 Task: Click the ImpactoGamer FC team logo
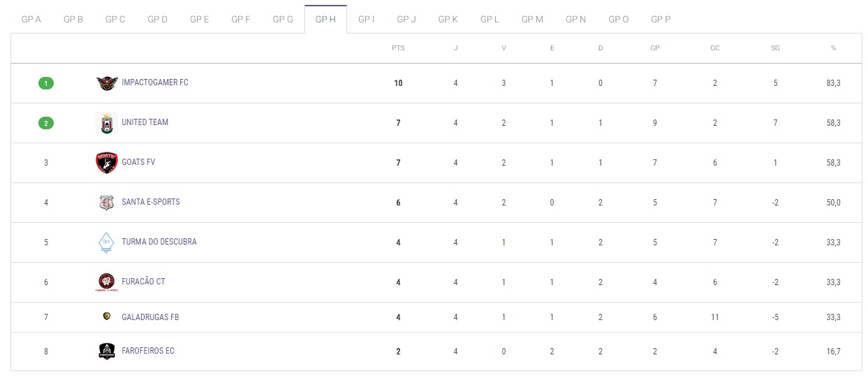[107, 83]
